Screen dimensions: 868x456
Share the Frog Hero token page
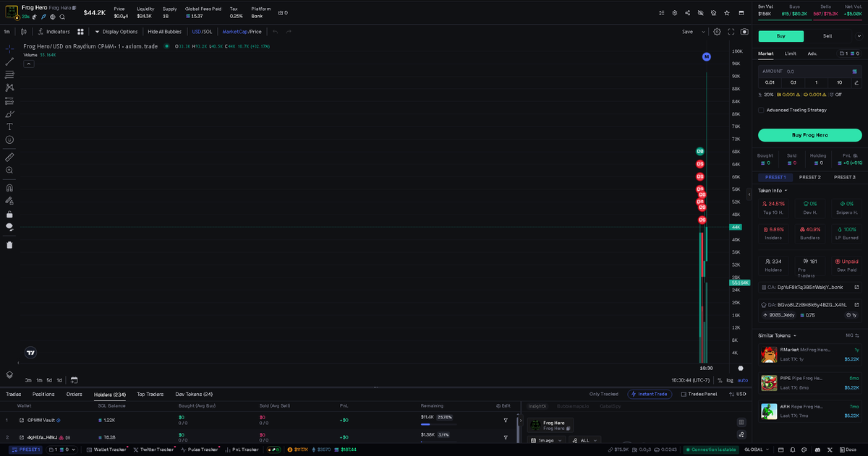688,13
